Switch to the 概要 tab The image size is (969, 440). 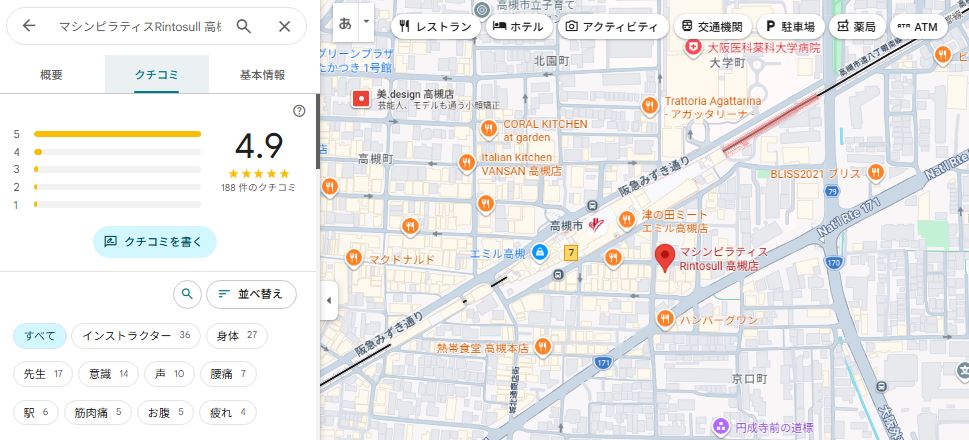[x=51, y=75]
